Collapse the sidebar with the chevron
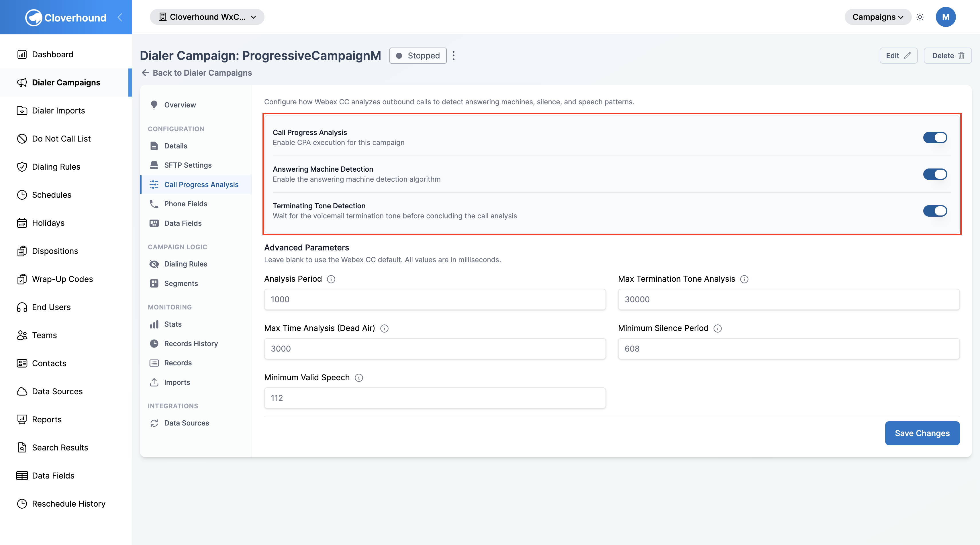 pos(120,17)
